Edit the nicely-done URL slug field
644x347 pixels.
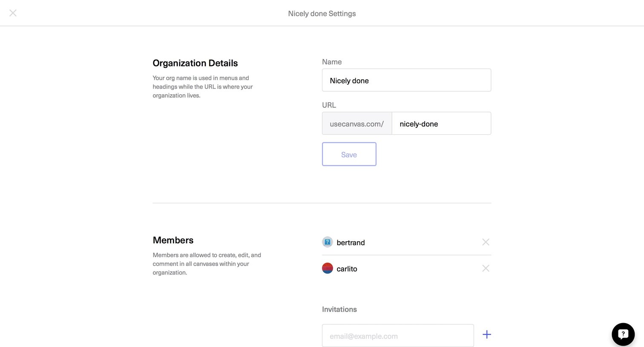pyautogui.click(x=441, y=124)
